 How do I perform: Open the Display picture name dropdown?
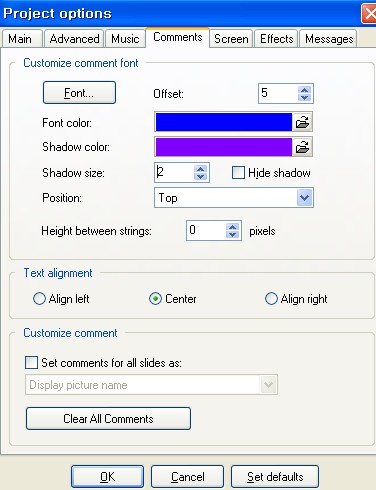pyautogui.click(x=268, y=385)
